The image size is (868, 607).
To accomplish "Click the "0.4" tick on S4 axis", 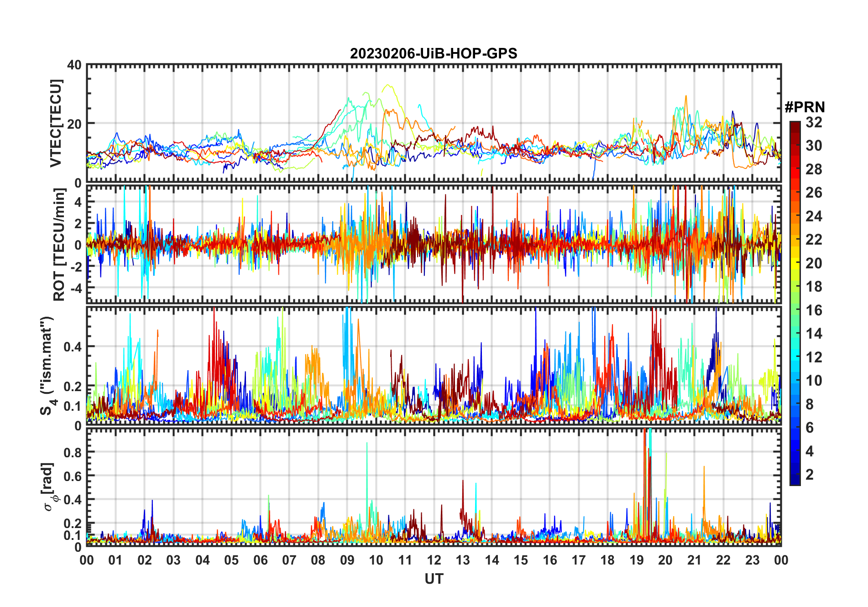I will pyautogui.click(x=73, y=347).
